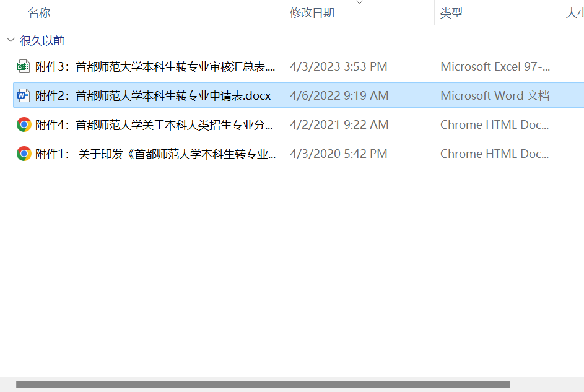This screenshot has height=392, width=584.
Task: Click the Word icon of 附件2 file
Action: (24, 95)
